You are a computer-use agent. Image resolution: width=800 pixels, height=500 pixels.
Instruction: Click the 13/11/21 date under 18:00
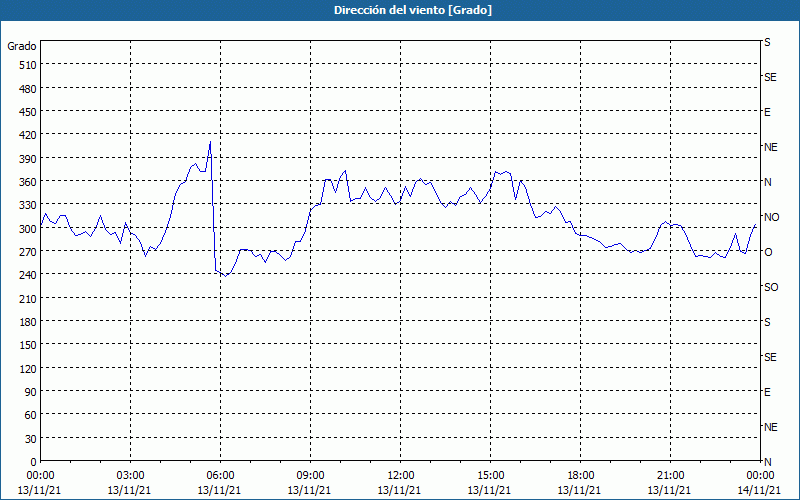coord(580,490)
